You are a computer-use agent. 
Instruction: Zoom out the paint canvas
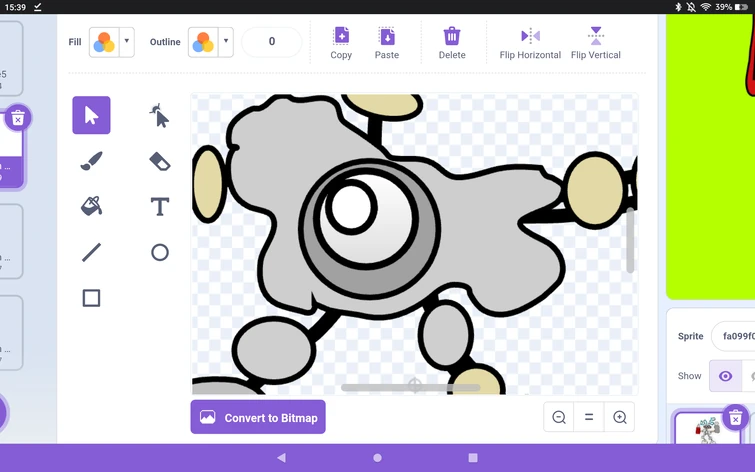559,417
